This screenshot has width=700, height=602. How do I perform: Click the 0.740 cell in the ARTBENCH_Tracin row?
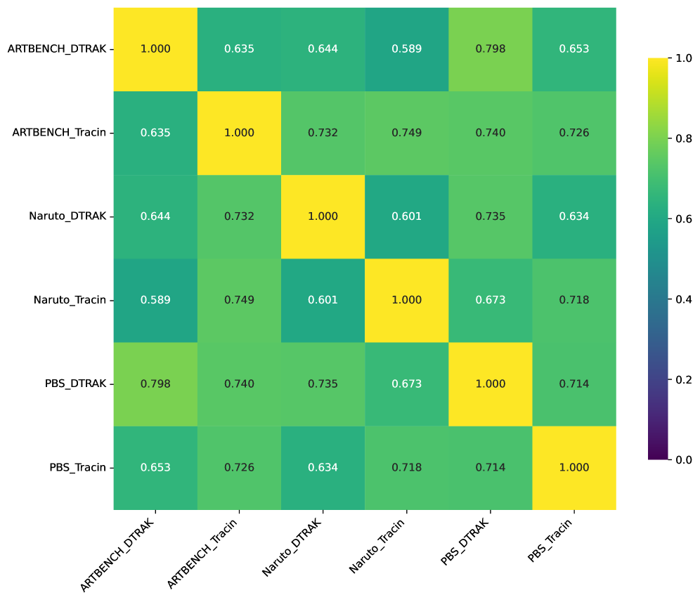[x=490, y=133]
